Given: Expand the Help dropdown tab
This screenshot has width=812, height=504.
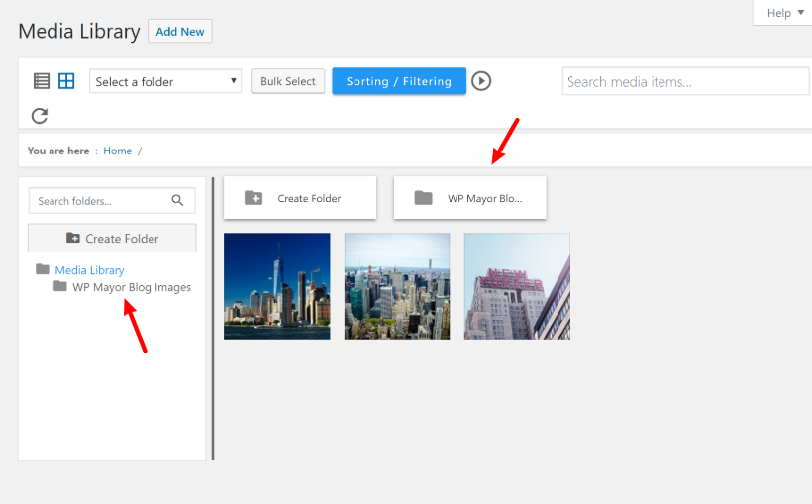Looking at the screenshot, I should 784,13.
